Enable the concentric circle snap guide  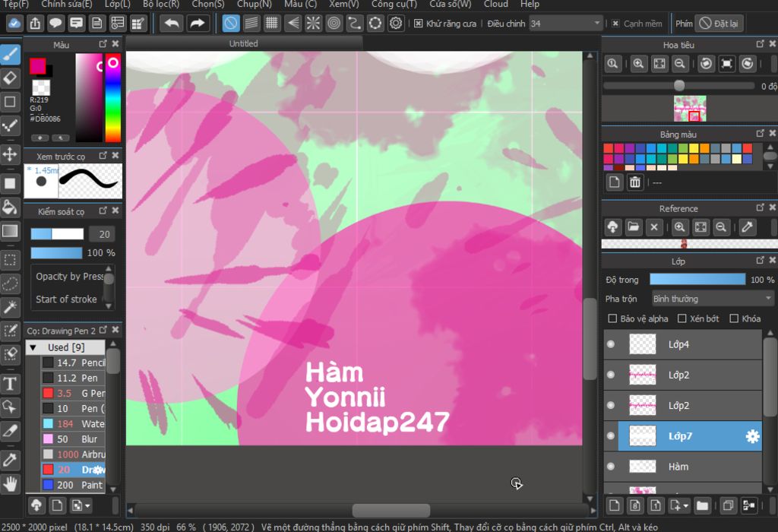334,24
